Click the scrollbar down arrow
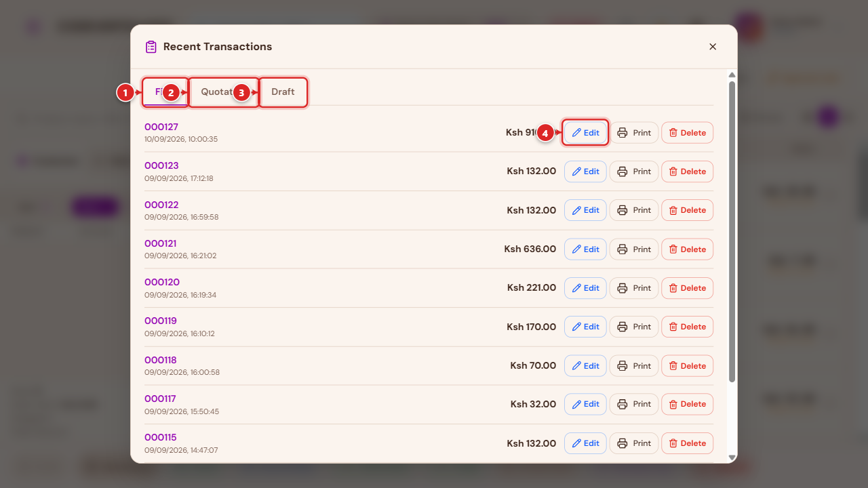The image size is (868, 488). tap(732, 458)
